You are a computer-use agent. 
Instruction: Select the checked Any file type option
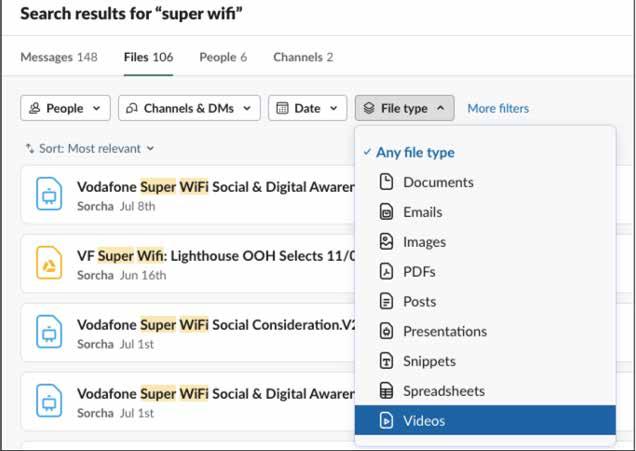click(415, 153)
